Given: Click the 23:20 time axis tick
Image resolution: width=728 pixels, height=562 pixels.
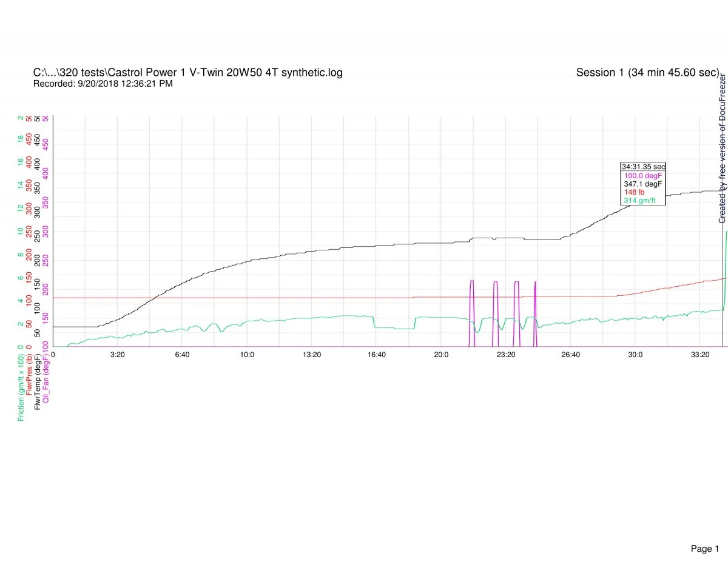Looking at the screenshot, I should click(505, 354).
